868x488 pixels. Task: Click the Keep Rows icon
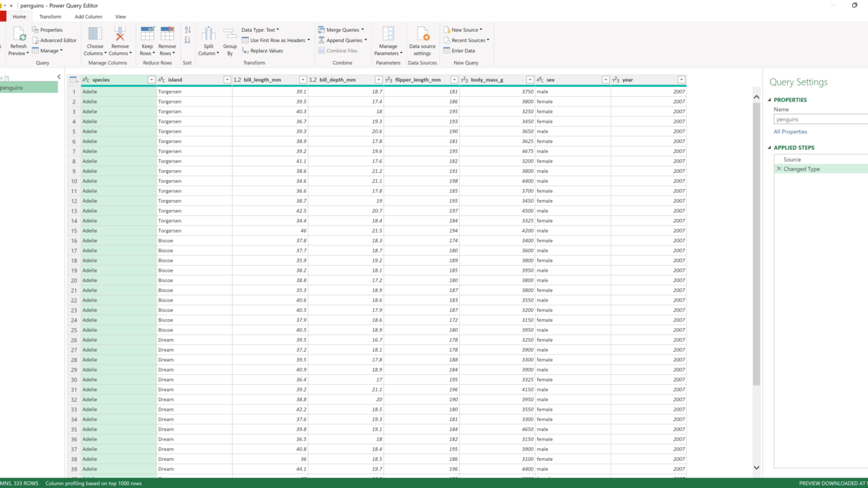coord(147,34)
